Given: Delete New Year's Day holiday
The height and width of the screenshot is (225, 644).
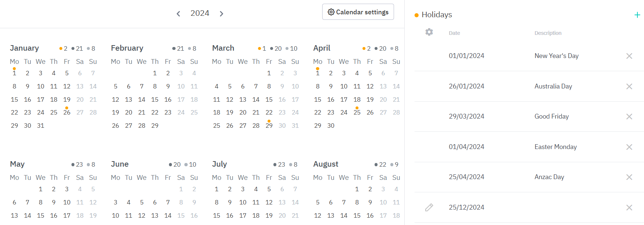Looking at the screenshot, I should pyautogui.click(x=629, y=56).
